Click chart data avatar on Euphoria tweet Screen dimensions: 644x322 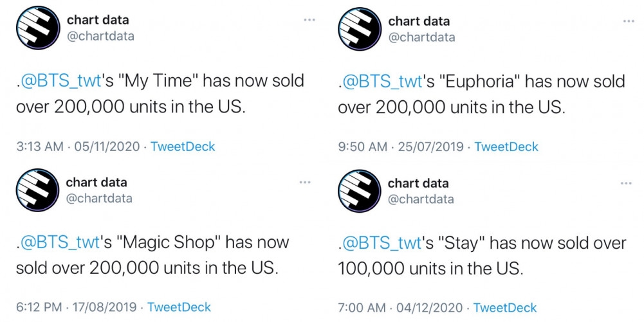[360, 29]
